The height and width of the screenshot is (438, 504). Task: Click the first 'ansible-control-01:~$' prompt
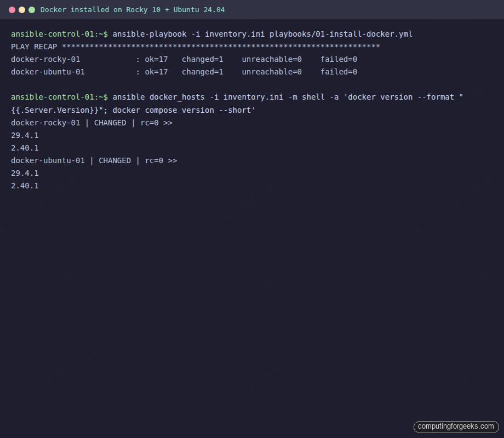[x=60, y=34]
